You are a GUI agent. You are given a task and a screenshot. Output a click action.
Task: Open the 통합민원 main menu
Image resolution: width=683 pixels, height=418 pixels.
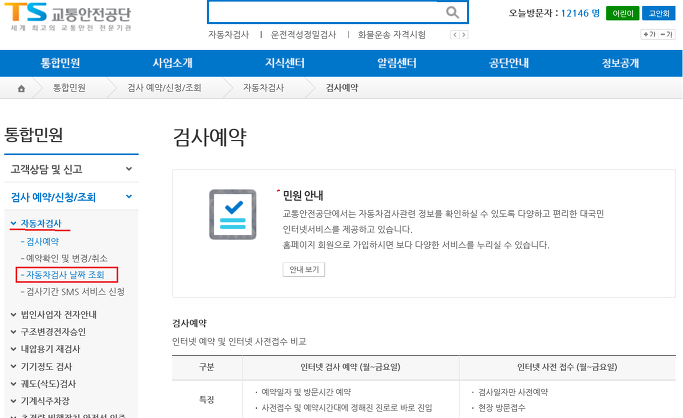[60, 63]
